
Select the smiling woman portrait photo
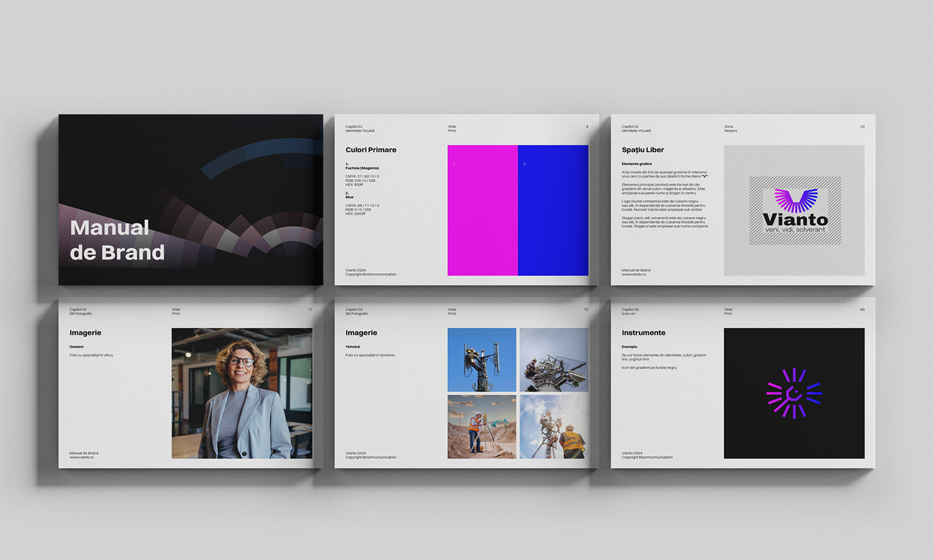[x=242, y=393]
